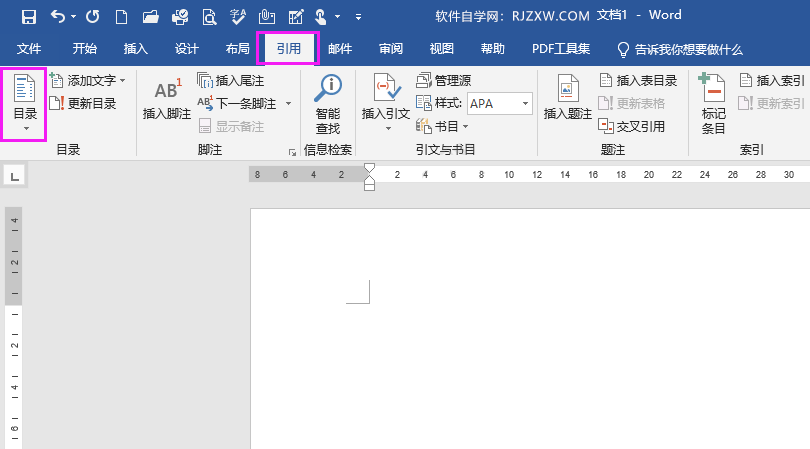Expand the 下一条脚注 dropdown arrow
The width and height of the screenshot is (810, 449).
coord(288,104)
